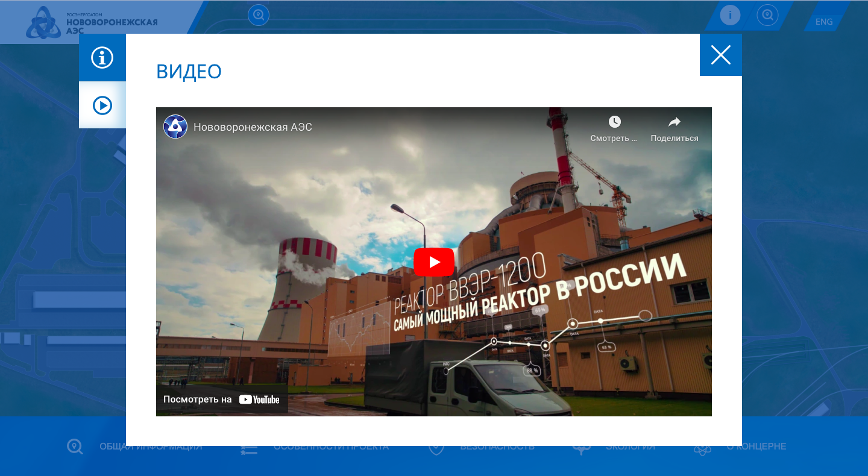
Task: Click Посмотреть на YouTube button
Action: pos(222,399)
